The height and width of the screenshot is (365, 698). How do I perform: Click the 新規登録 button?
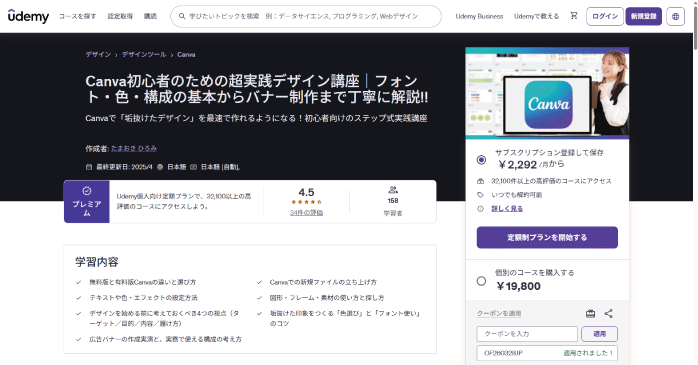pyautogui.click(x=644, y=16)
